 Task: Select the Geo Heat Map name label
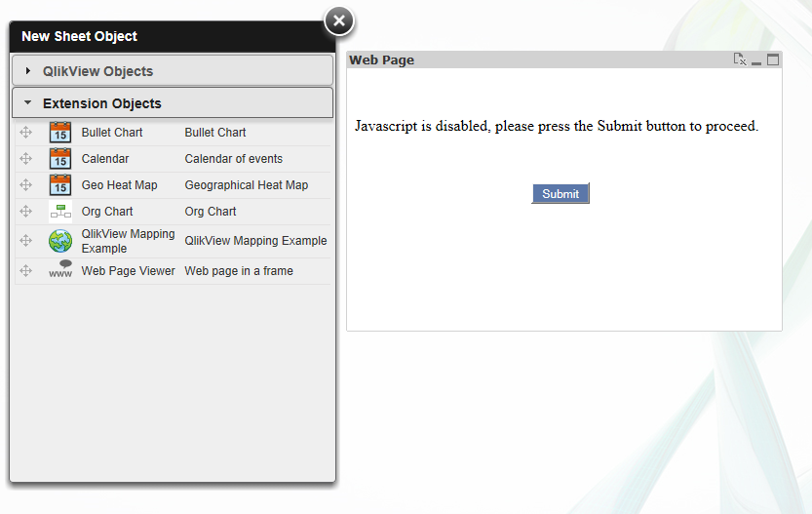tap(119, 185)
